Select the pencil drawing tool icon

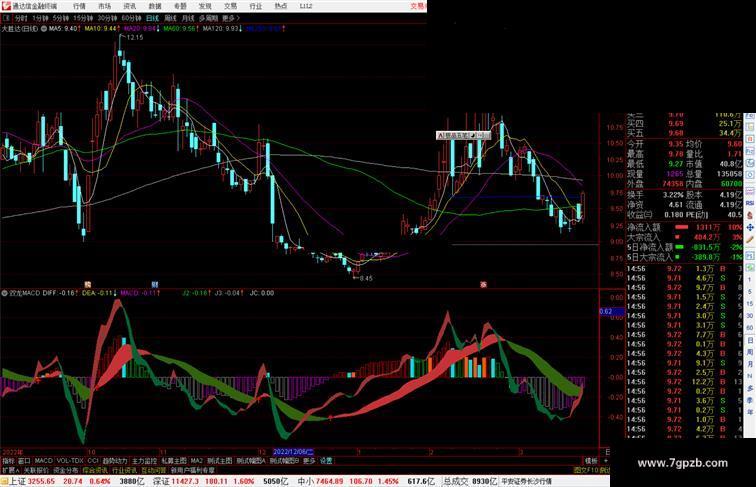pyautogui.click(x=750, y=239)
